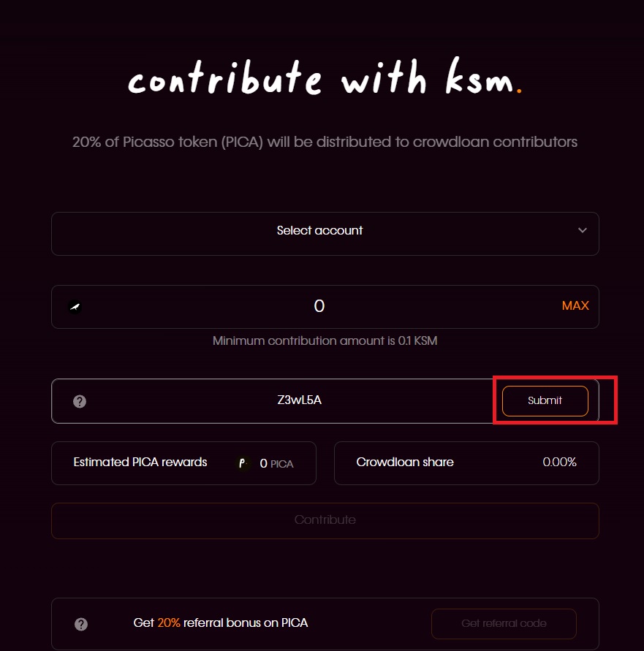Click the PICA token icon in rewards box
The width and height of the screenshot is (644, 651).
tap(243, 463)
